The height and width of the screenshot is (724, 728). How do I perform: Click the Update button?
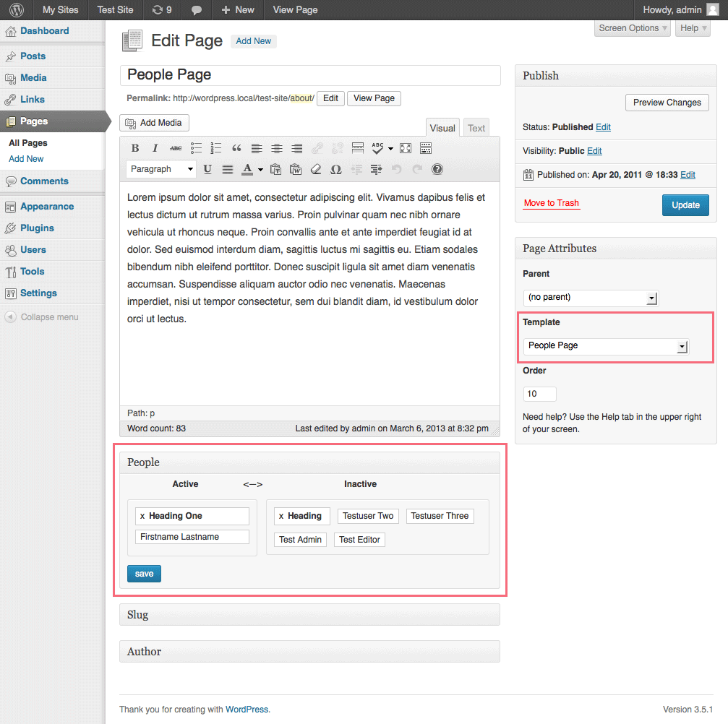pyautogui.click(x=685, y=205)
